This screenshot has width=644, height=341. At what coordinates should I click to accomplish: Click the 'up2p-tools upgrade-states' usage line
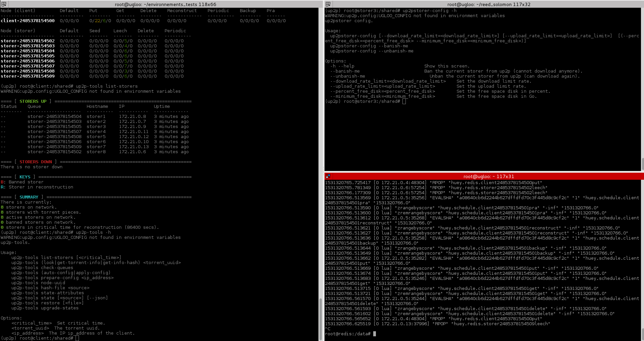[45, 308]
